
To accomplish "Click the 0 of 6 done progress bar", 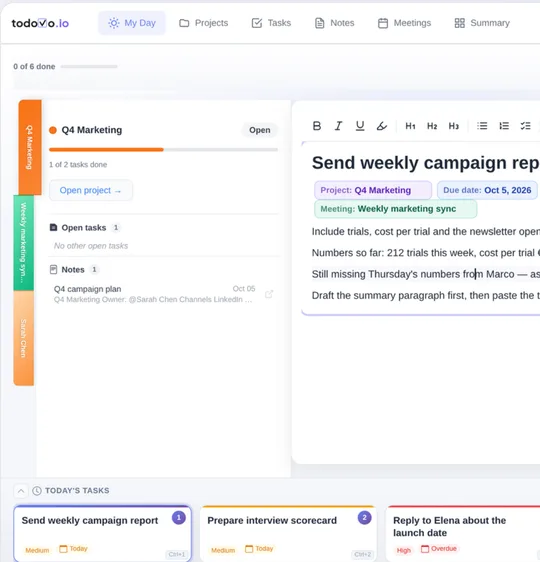I will (89, 66).
